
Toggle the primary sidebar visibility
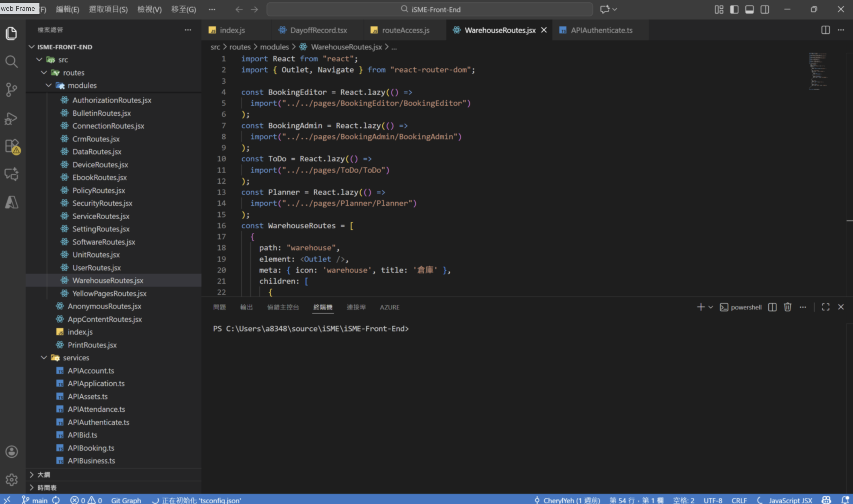pyautogui.click(x=734, y=10)
